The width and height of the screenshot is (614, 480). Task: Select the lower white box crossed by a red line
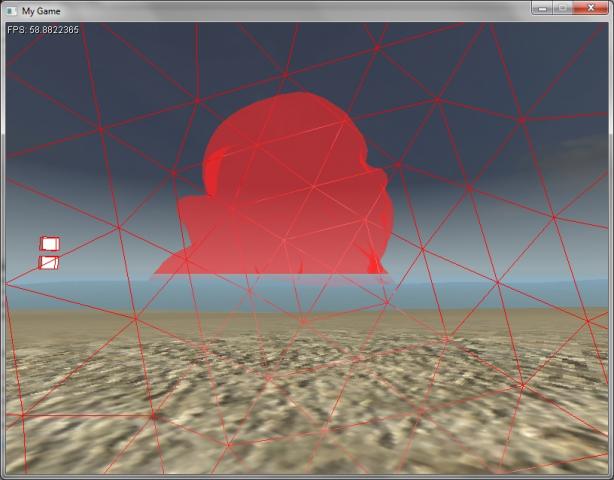click(x=48, y=263)
